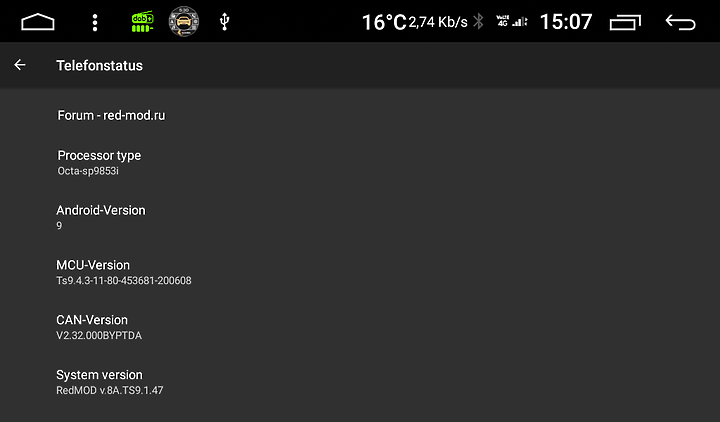Open the three-dot overflow menu
The height and width of the screenshot is (422, 720).
95,22
